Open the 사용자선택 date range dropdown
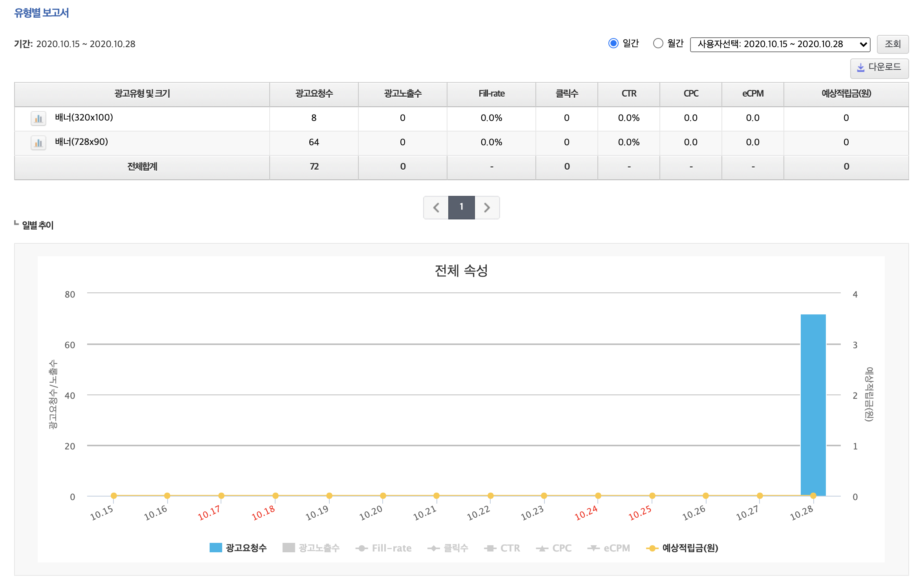924x588 pixels. click(780, 44)
